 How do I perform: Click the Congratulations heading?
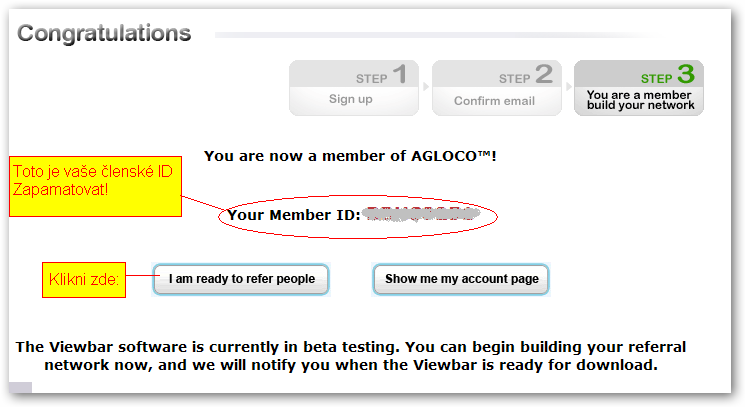[104, 33]
